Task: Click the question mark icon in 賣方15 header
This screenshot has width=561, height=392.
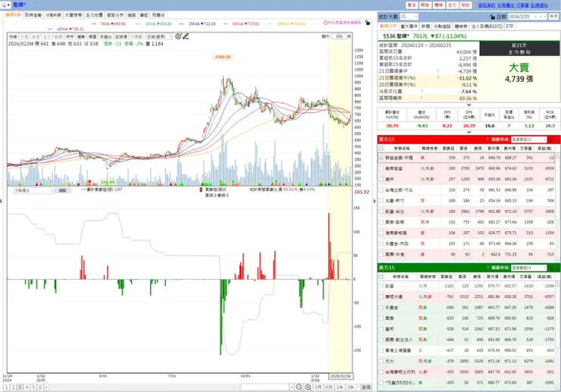Action: (x=487, y=268)
